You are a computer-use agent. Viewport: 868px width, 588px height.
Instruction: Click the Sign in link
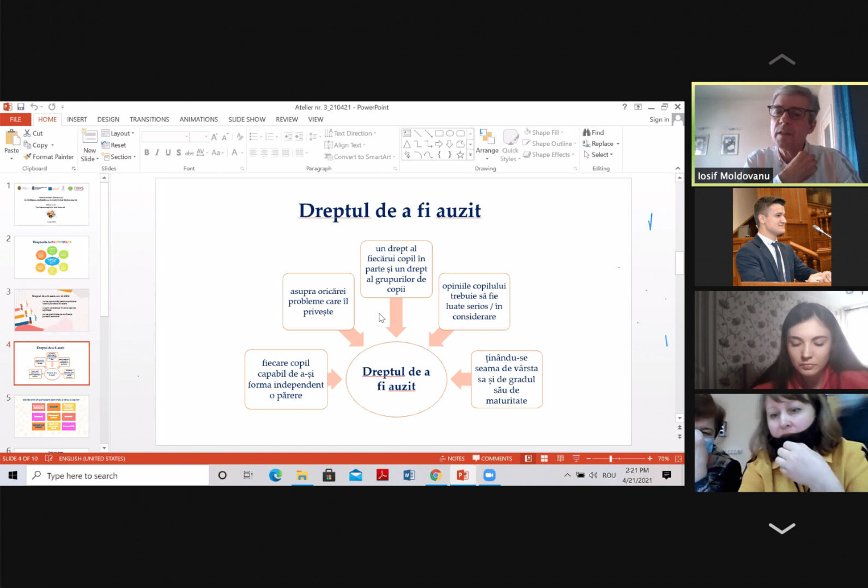(x=659, y=119)
